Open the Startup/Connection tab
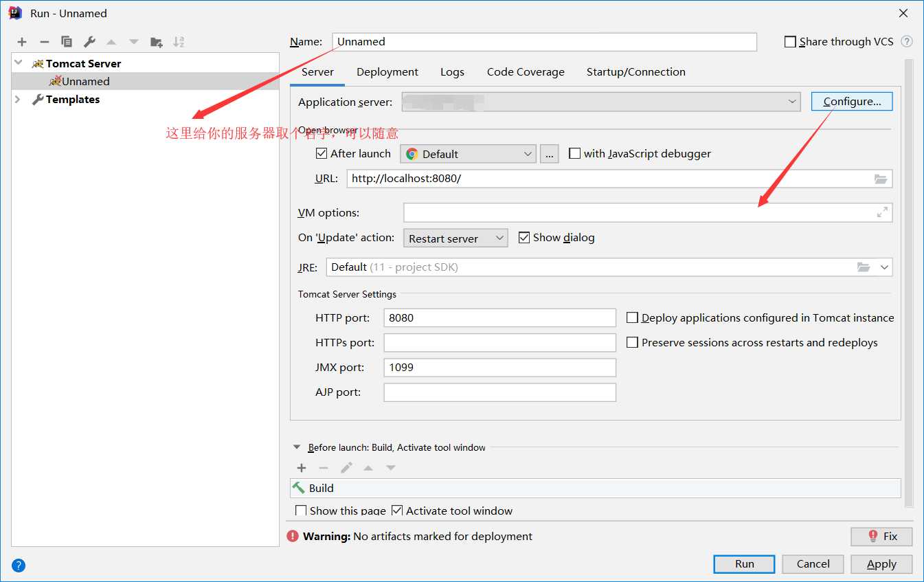The height and width of the screenshot is (582, 924). pos(636,71)
